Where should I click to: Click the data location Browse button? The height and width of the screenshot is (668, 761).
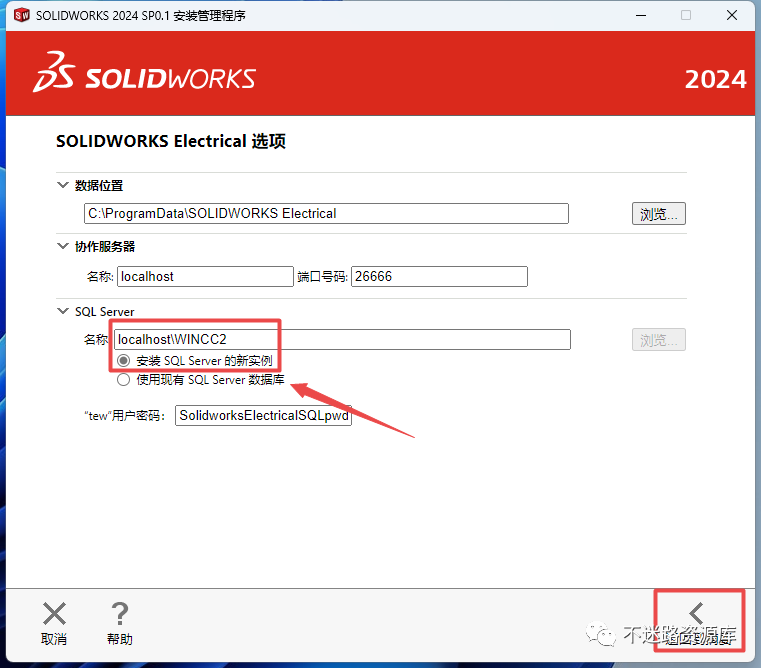pos(659,214)
